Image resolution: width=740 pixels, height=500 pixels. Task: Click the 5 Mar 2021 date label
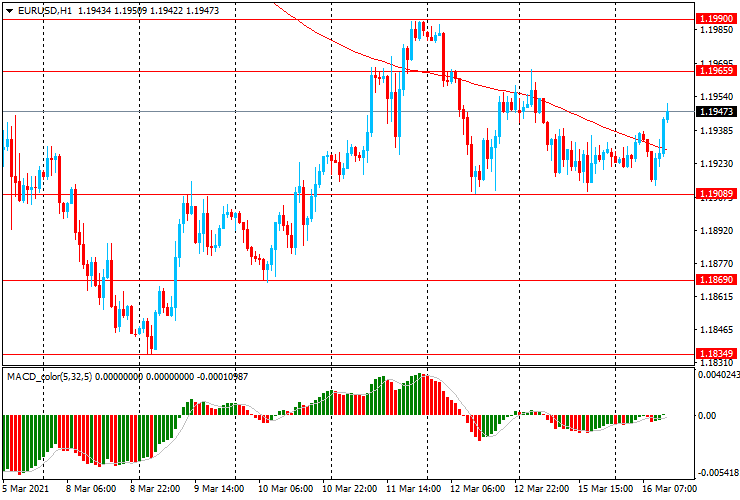(25, 488)
